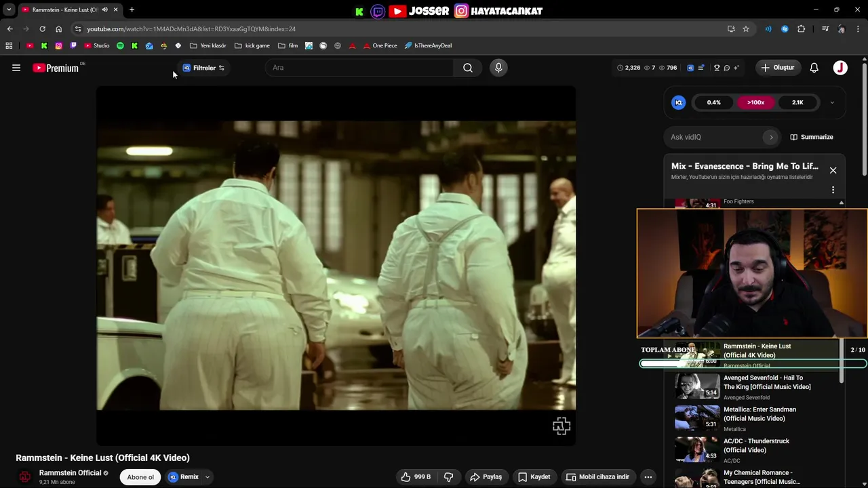The image size is (868, 488).
Task: Open the vidIQ Filtreler filter button
Action: click(203, 68)
